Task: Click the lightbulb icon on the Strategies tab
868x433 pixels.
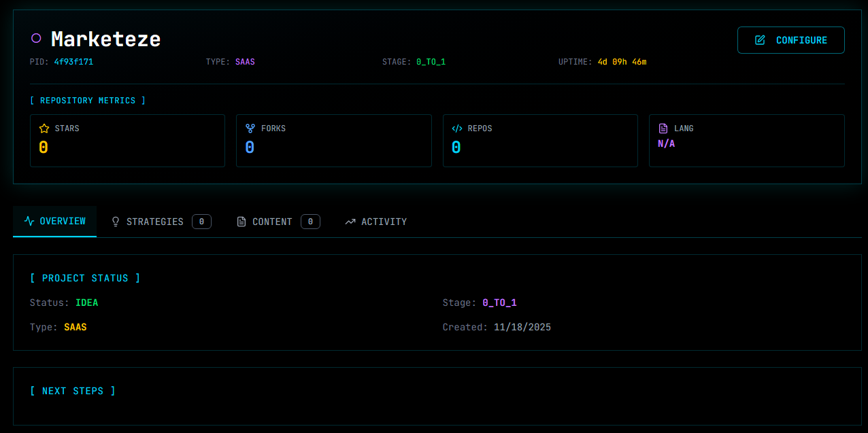Action: (x=115, y=221)
